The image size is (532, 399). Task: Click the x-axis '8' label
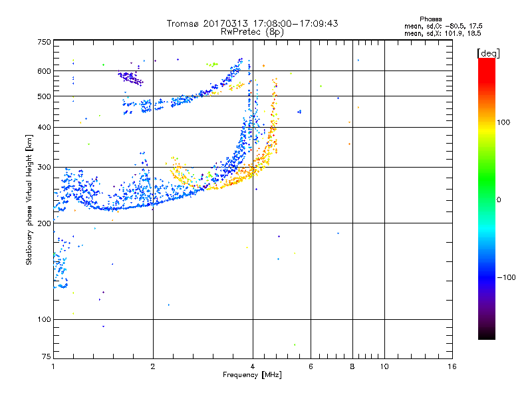tap(352, 366)
